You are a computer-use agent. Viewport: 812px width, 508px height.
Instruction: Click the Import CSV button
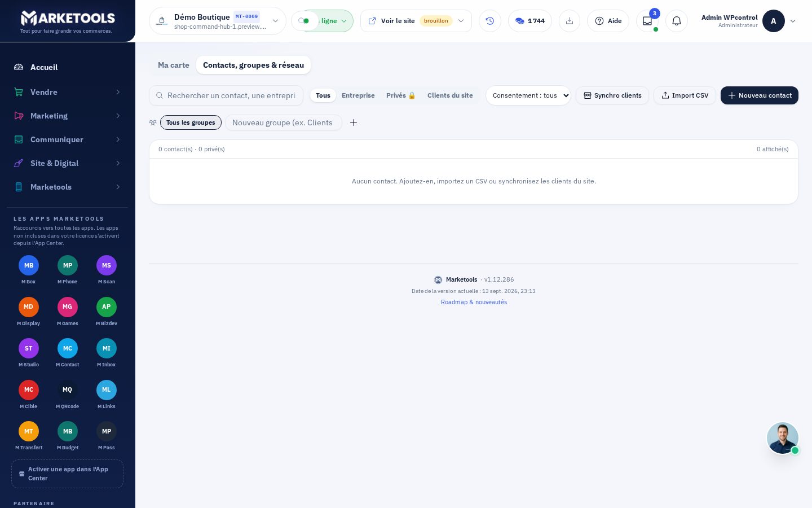685,95
